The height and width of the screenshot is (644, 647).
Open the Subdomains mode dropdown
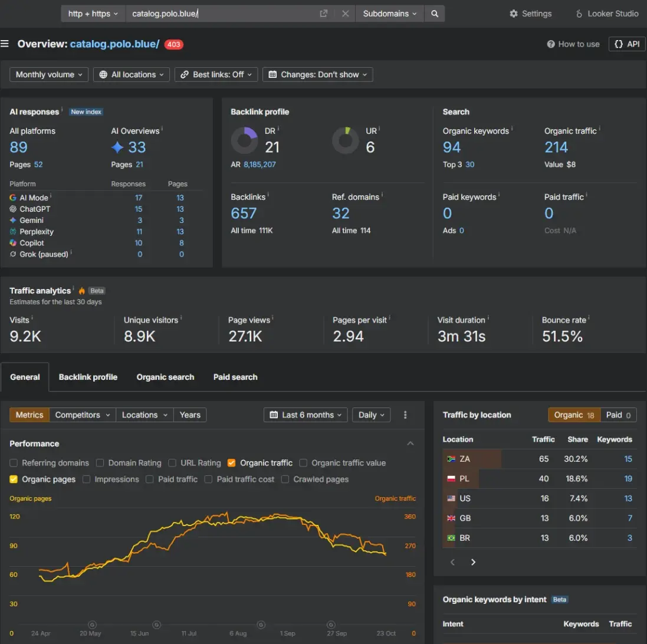(389, 14)
